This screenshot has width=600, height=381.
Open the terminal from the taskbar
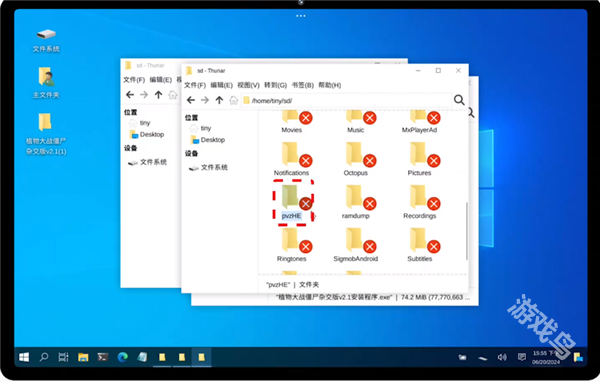[103, 357]
